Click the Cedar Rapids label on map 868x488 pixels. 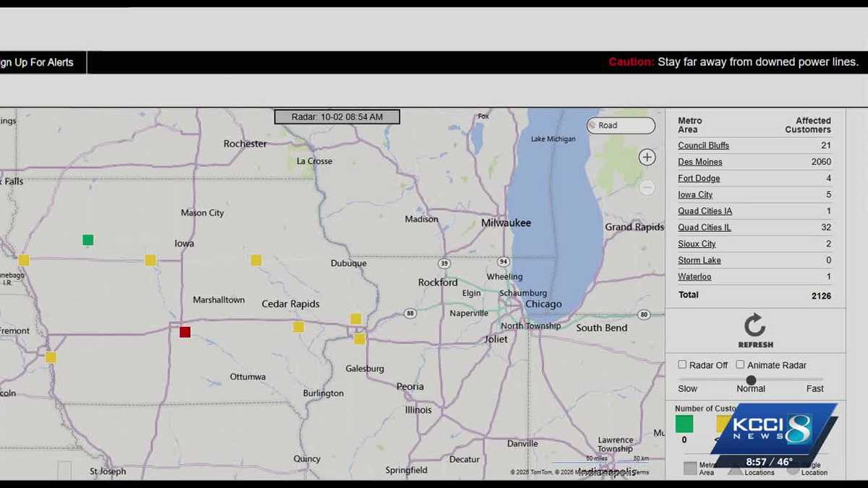pyautogui.click(x=291, y=304)
